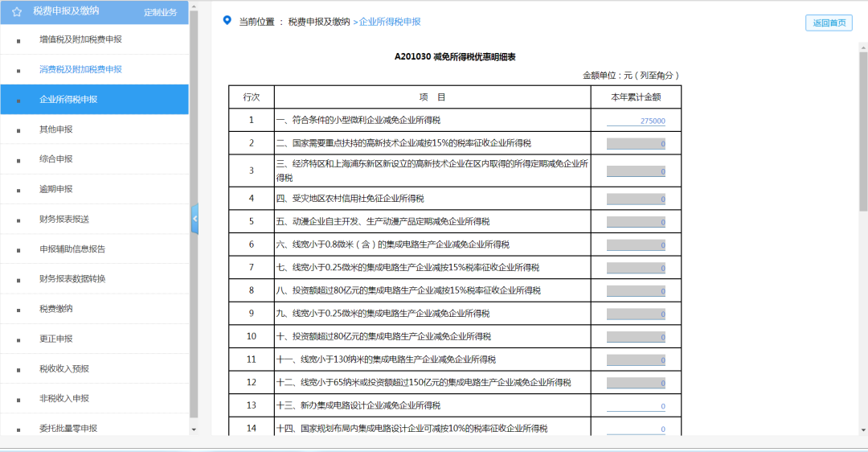Open 非税收入申报 menu item
Image resolution: width=868 pixels, height=452 pixels.
click(95, 398)
